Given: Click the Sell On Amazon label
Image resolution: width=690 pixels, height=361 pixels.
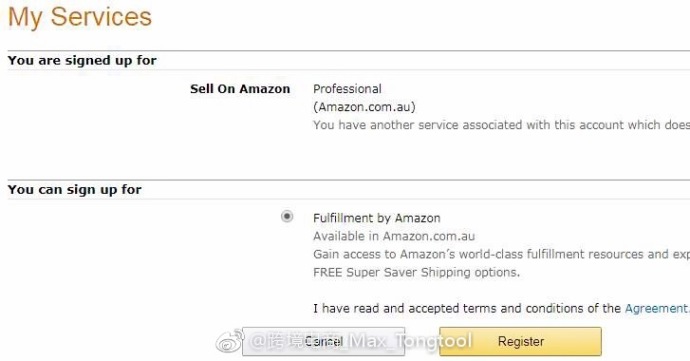Looking at the screenshot, I should pyautogui.click(x=240, y=89).
